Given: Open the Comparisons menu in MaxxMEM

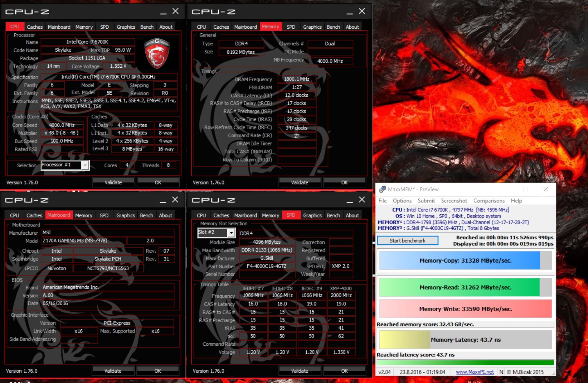Looking at the screenshot, I should click(489, 201).
